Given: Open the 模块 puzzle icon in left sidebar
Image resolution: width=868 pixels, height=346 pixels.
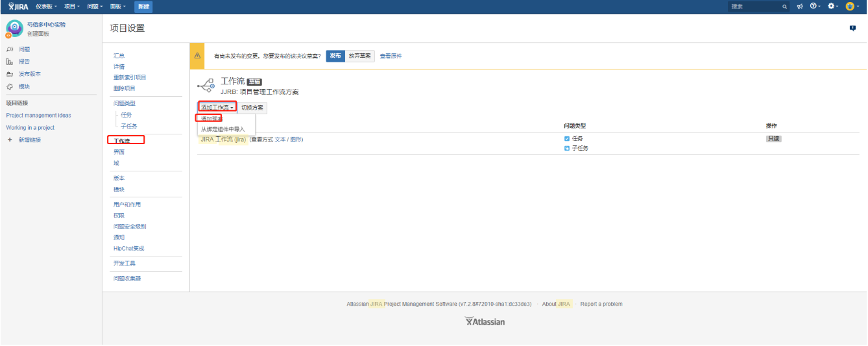Looking at the screenshot, I should 10,86.
